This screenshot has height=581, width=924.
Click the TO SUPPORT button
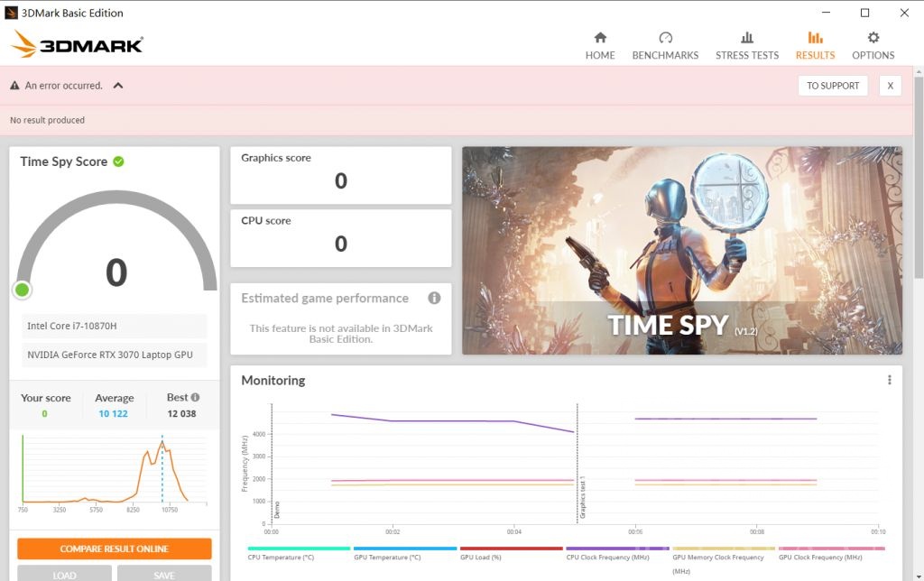[832, 86]
